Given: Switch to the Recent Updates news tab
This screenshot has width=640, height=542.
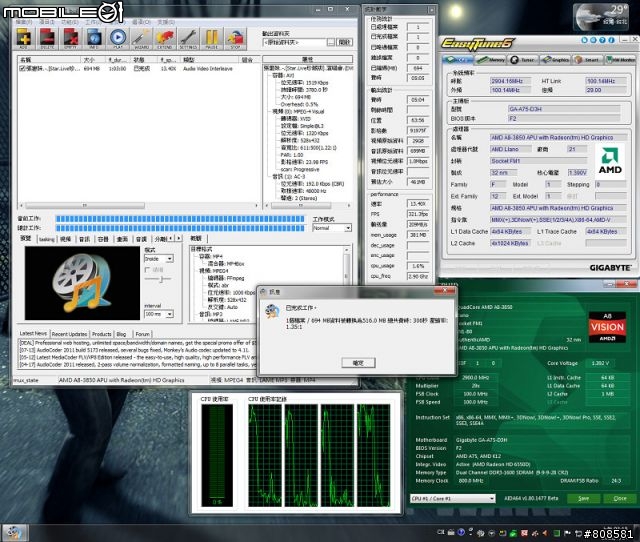Looking at the screenshot, I should (x=69, y=334).
